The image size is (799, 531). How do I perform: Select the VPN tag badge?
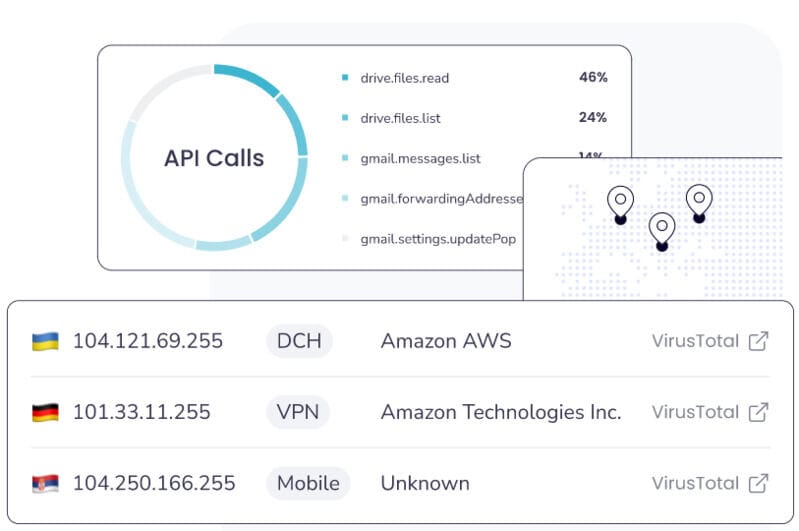[x=298, y=412]
